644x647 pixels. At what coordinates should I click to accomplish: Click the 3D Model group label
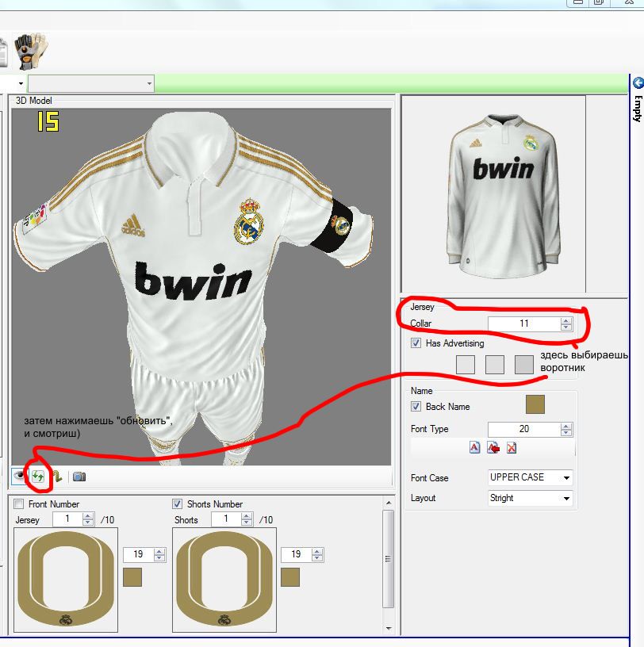34,100
